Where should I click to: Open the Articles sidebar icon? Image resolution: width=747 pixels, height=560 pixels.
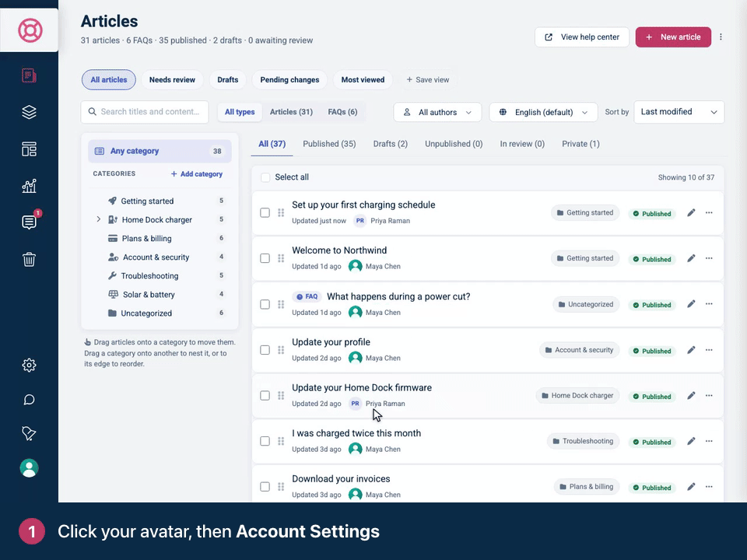29,75
